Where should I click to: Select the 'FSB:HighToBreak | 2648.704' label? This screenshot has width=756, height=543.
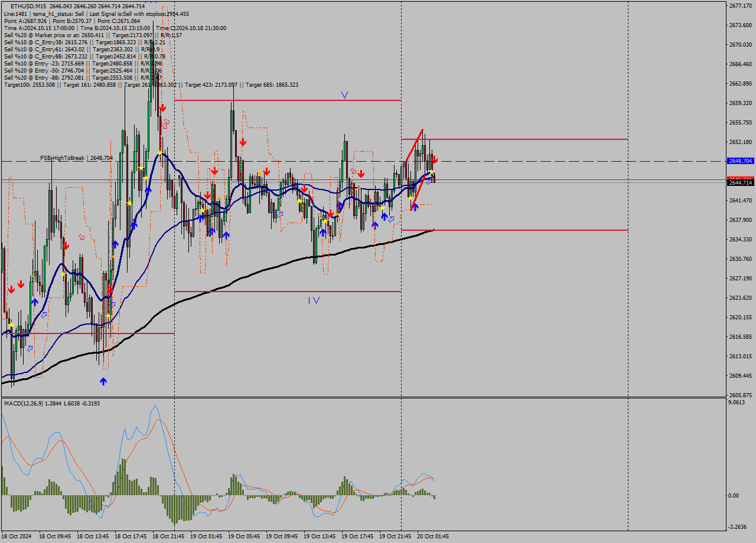[x=76, y=158]
